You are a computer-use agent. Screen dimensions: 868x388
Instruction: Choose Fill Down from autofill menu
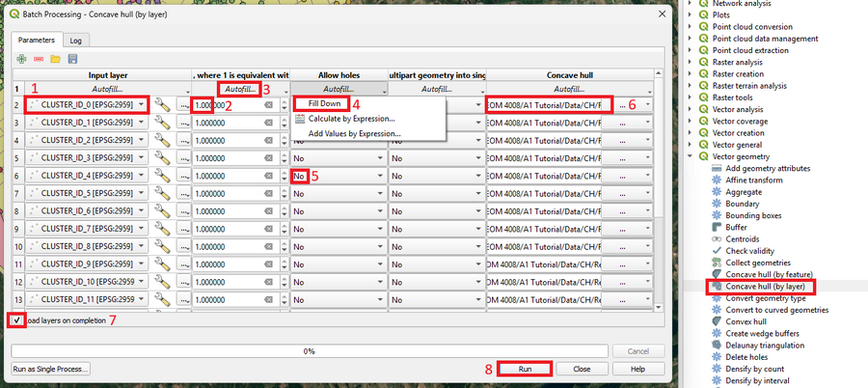pyautogui.click(x=324, y=103)
